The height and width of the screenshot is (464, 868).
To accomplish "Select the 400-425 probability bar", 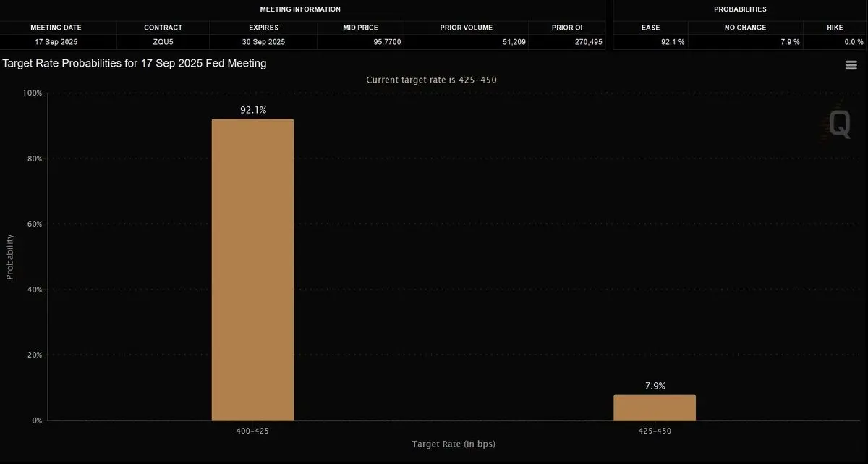I will 252,269.
